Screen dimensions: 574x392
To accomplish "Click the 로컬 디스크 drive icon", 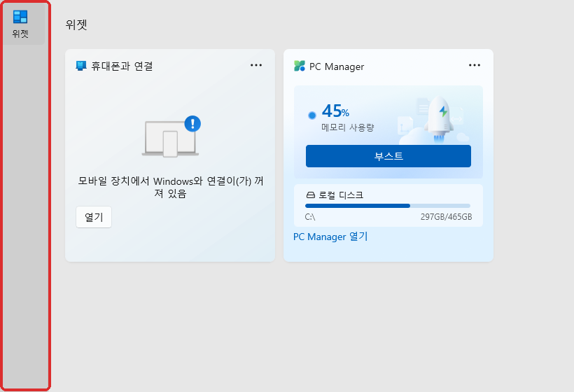I will click(310, 195).
